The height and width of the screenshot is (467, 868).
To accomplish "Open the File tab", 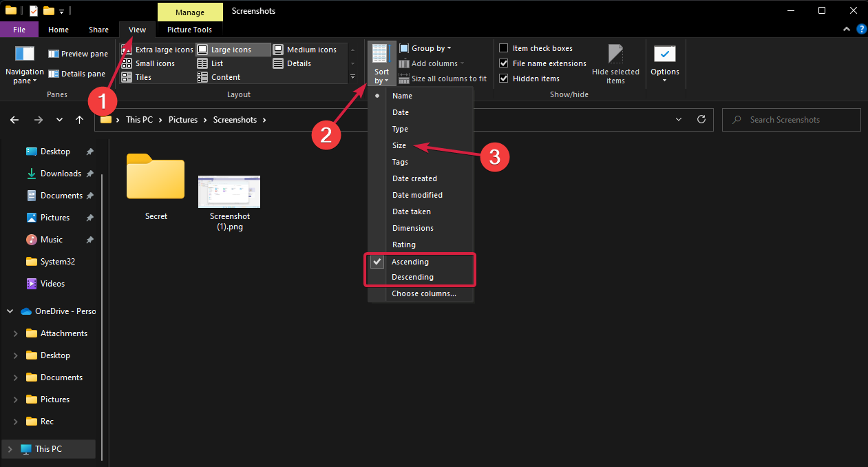I will click(x=19, y=30).
